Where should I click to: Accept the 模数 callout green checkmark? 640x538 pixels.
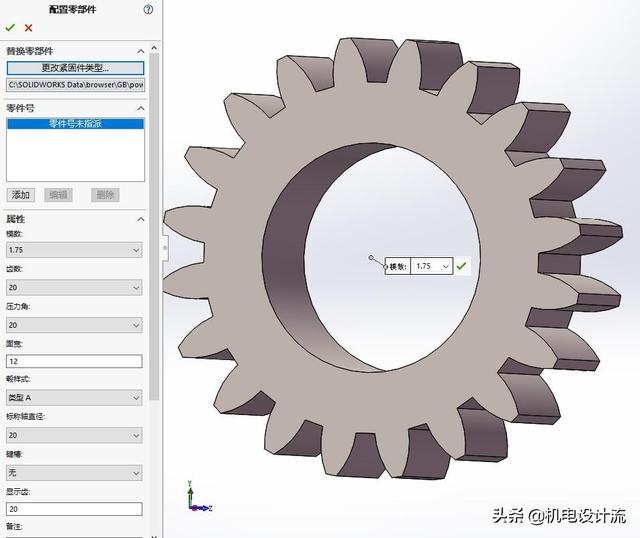461,266
